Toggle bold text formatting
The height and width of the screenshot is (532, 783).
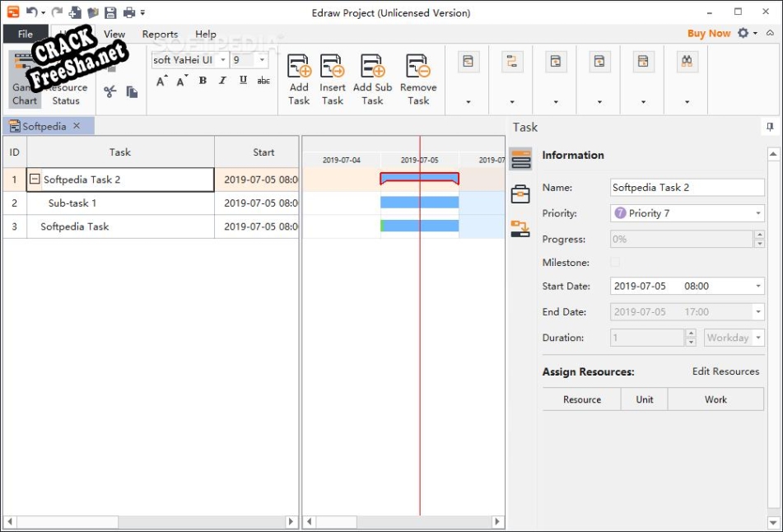click(203, 81)
